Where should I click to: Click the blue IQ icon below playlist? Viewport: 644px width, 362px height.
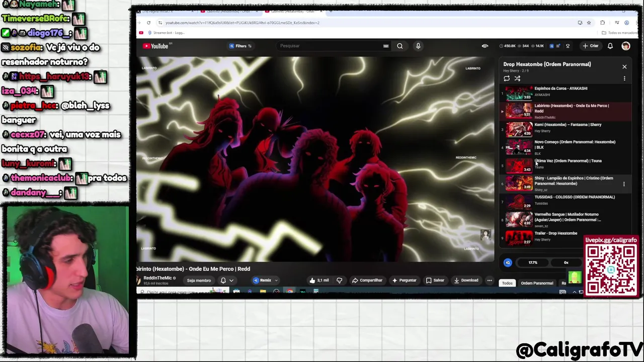tap(508, 262)
